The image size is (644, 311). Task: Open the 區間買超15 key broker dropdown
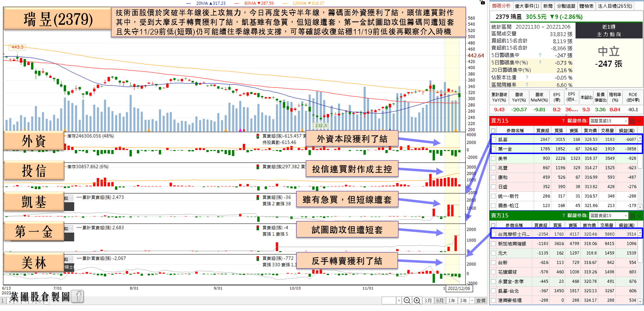(x=609, y=121)
